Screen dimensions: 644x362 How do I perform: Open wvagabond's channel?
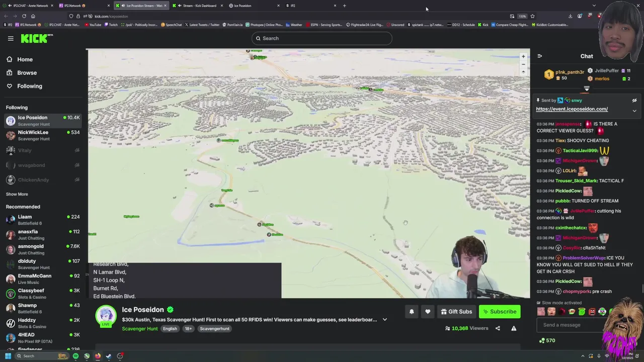[x=43, y=165]
